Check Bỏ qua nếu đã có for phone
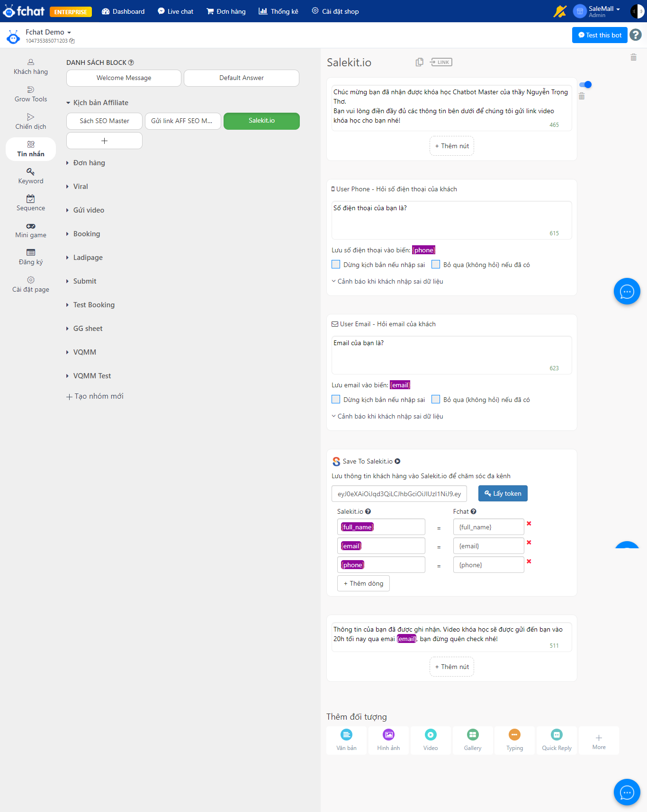The image size is (647, 812). 436,264
